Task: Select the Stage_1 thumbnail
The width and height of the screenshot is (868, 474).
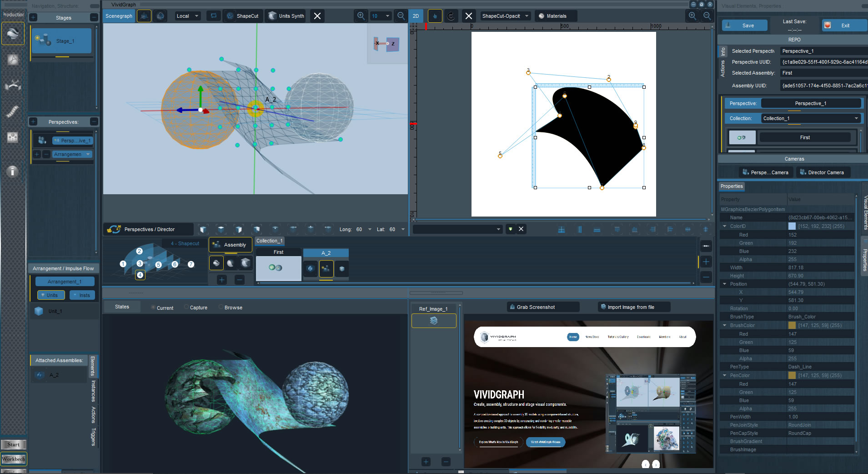Action: (61, 41)
